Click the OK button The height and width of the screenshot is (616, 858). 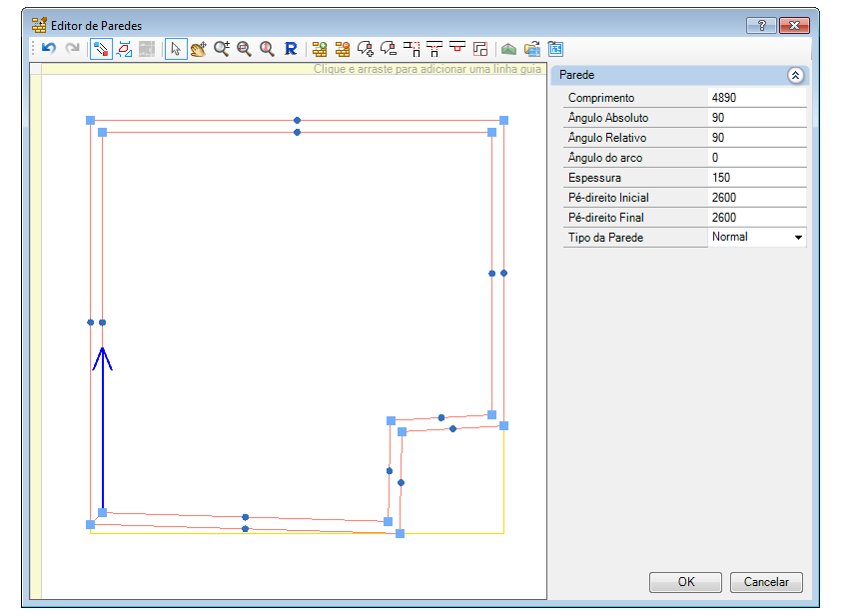point(685,582)
